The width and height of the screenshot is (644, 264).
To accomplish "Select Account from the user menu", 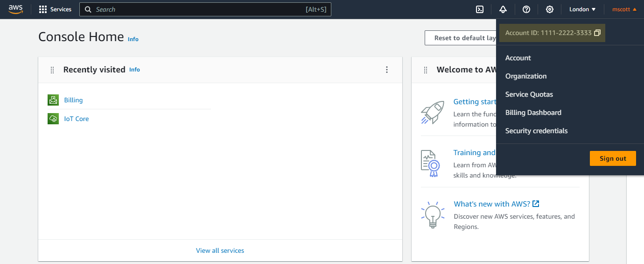I will point(518,58).
